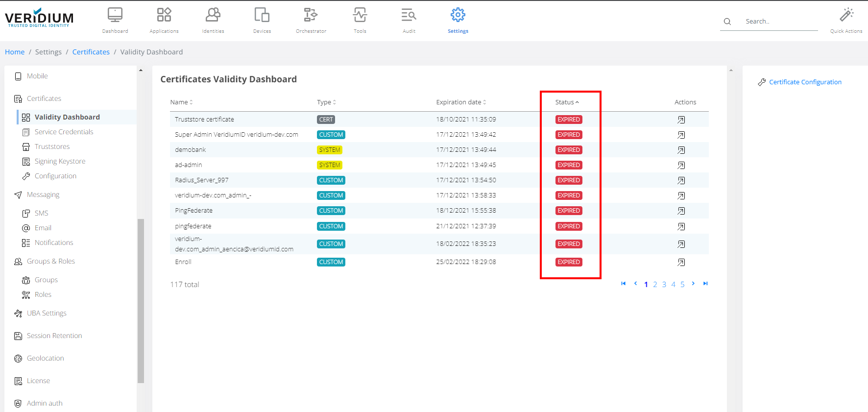Click the sidebar vertical scrollbar
This screenshot has height=412, width=868.
[141, 299]
